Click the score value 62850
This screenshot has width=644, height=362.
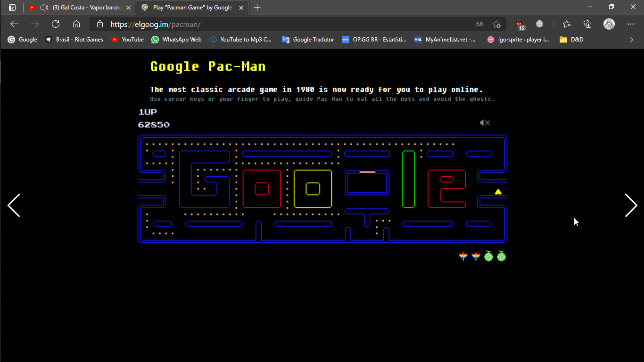[x=154, y=125]
